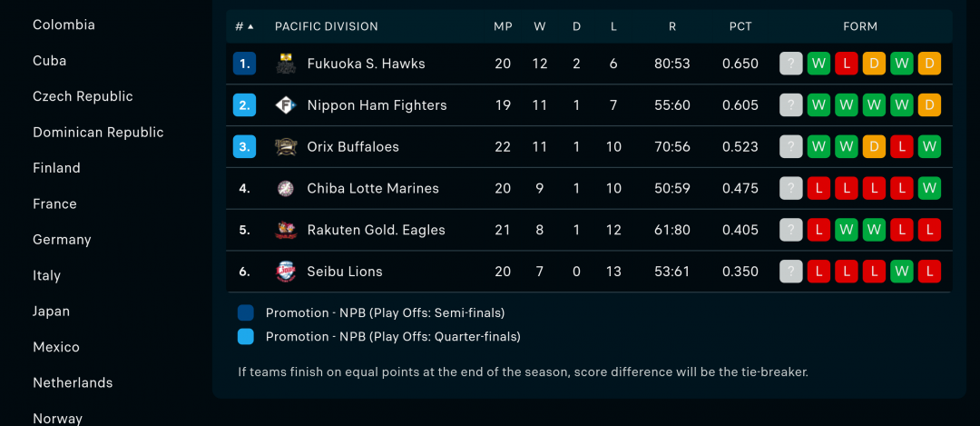
Task: Open the Rakuten Gold. Eagles team logo
Action: point(286,230)
